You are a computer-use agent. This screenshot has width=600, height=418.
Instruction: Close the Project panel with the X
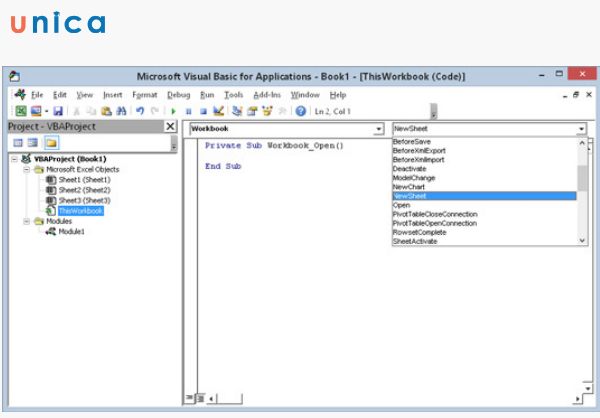(170, 127)
